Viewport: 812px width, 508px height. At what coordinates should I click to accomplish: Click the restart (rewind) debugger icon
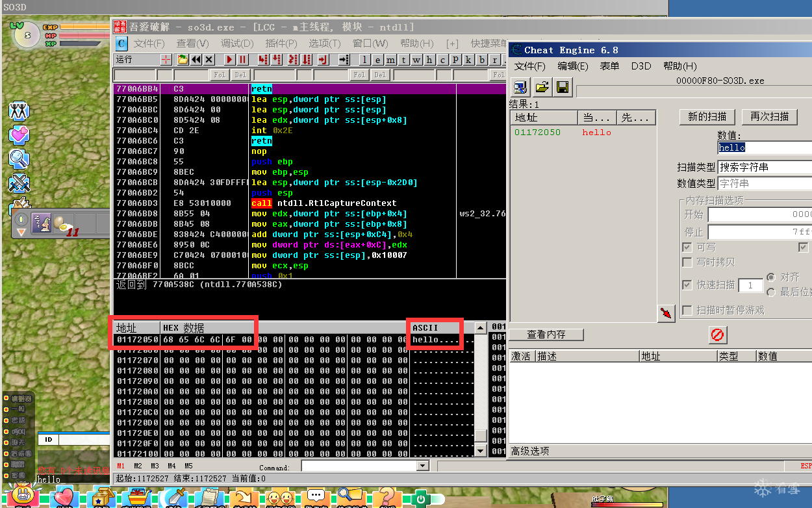[196, 59]
